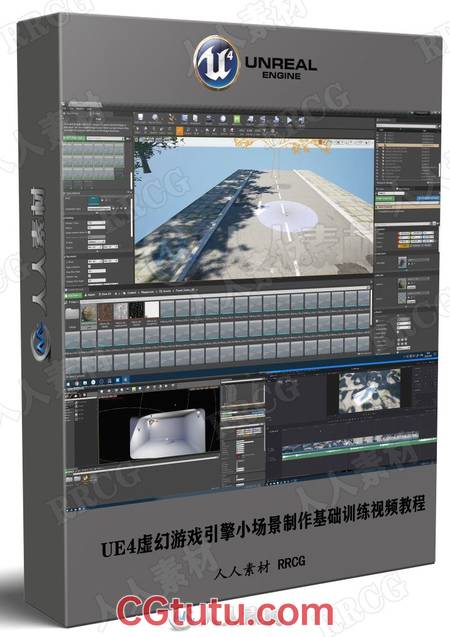Select the highlighted World Outliner row
This screenshot has width=450, height=637.
click(x=407, y=145)
